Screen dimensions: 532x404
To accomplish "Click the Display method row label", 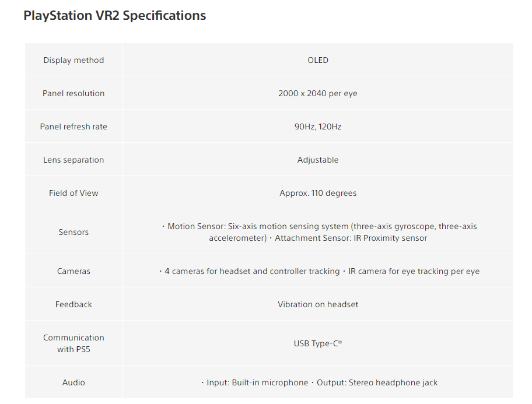I will point(73,60).
